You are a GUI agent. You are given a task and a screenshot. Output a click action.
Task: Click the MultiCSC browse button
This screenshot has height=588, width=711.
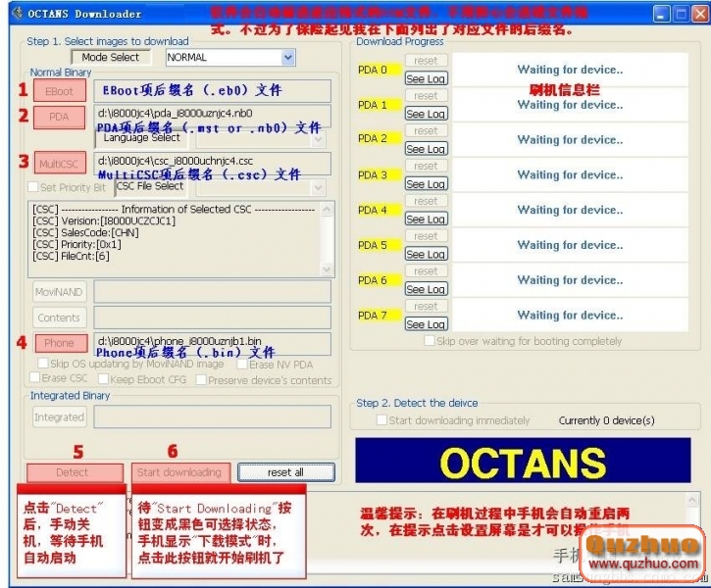(x=60, y=164)
